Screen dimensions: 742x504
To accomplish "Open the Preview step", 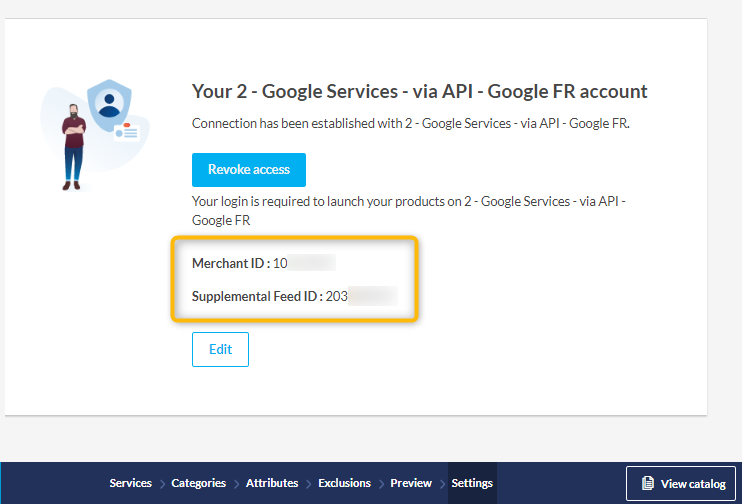I will 411,483.
